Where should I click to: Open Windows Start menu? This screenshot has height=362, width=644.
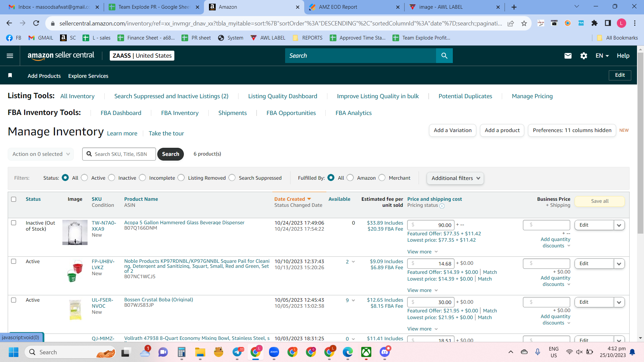[x=13, y=352]
